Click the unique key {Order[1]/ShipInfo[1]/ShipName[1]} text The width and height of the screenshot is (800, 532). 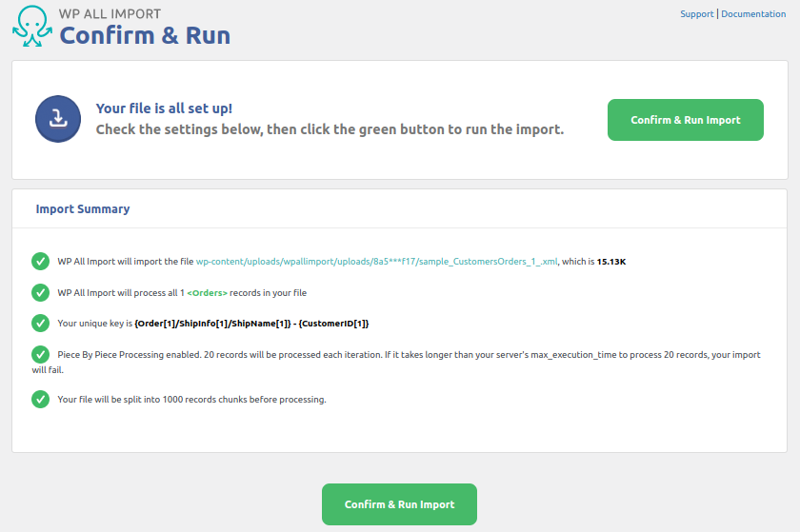coord(212,324)
